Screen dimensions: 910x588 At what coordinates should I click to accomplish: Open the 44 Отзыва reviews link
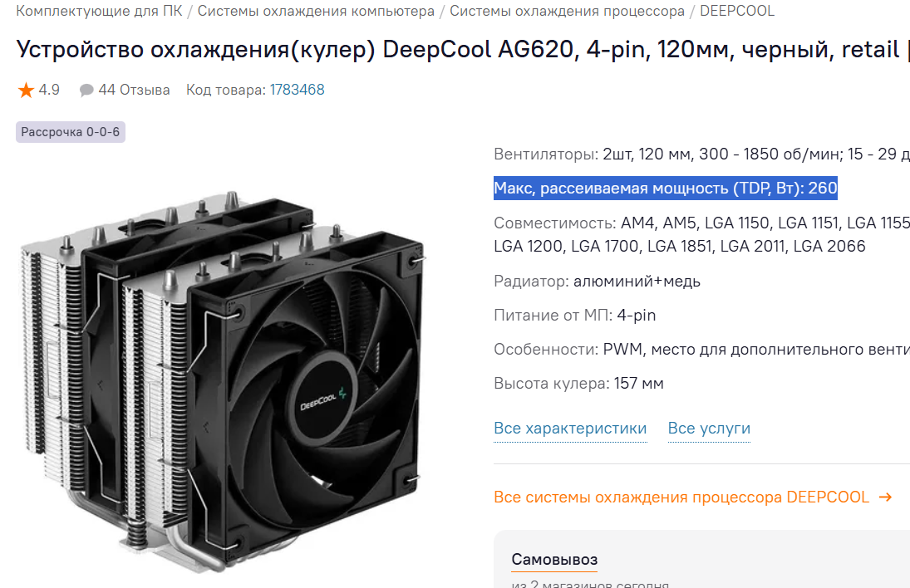pos(134,90)
